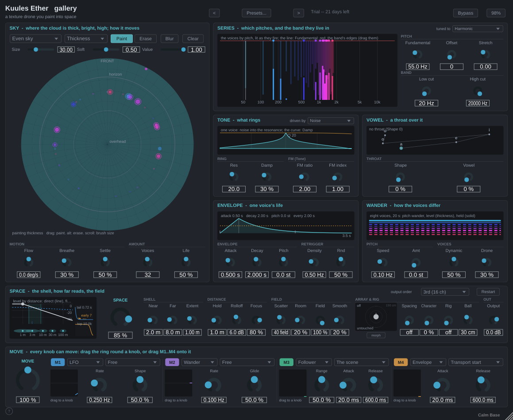Viewport: 513px width, 420px height.
Task: Click the brush Size slider
Action: point(41,50)
